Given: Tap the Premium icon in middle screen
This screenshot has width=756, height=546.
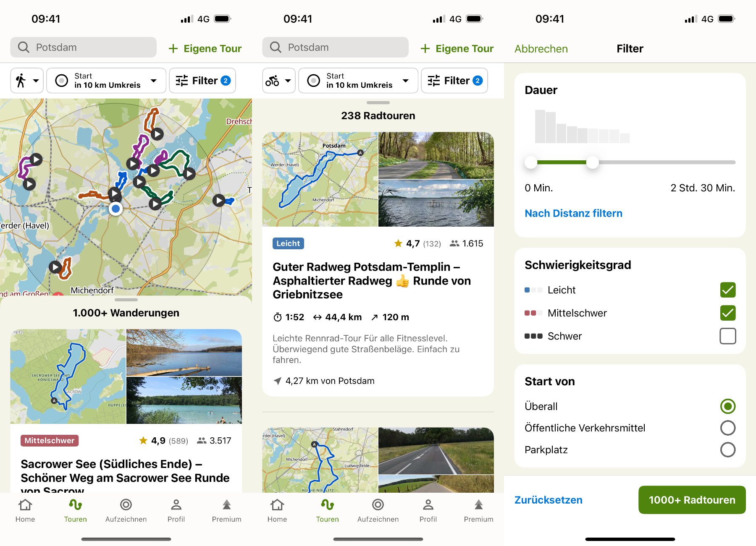Looking at the screenshot, I should pyautogui.click(x=478, y=504).
